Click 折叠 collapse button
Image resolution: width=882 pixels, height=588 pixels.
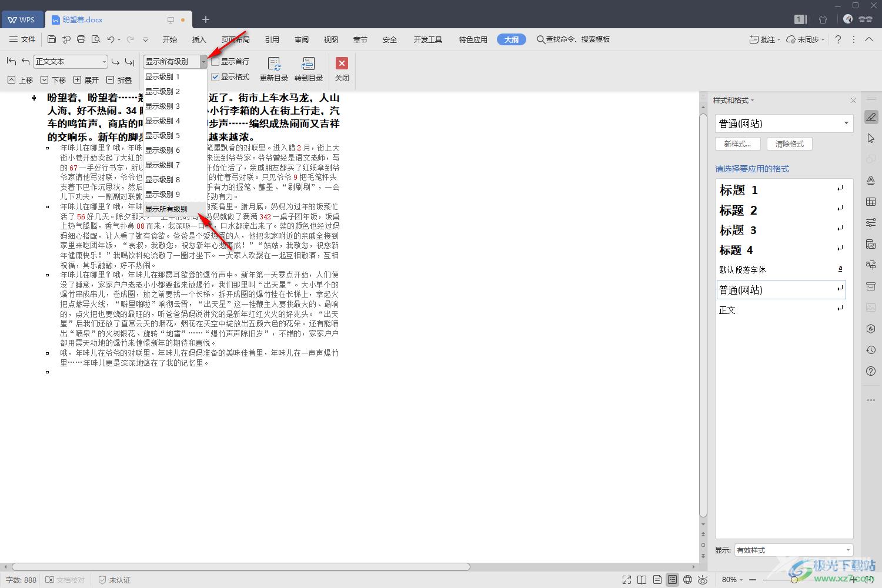point(119,80)
